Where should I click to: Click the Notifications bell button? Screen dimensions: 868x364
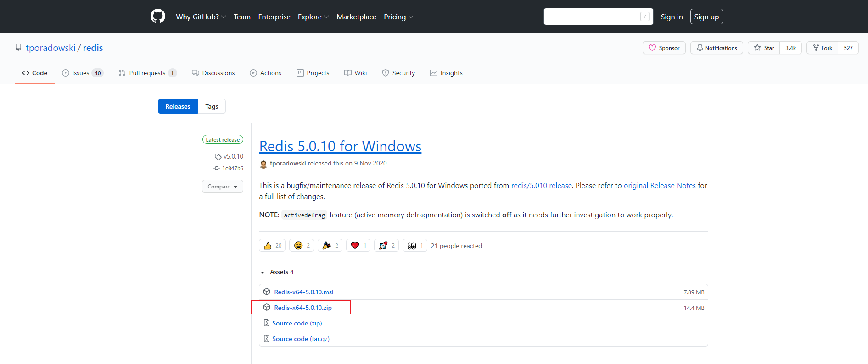tap(717, 48)
